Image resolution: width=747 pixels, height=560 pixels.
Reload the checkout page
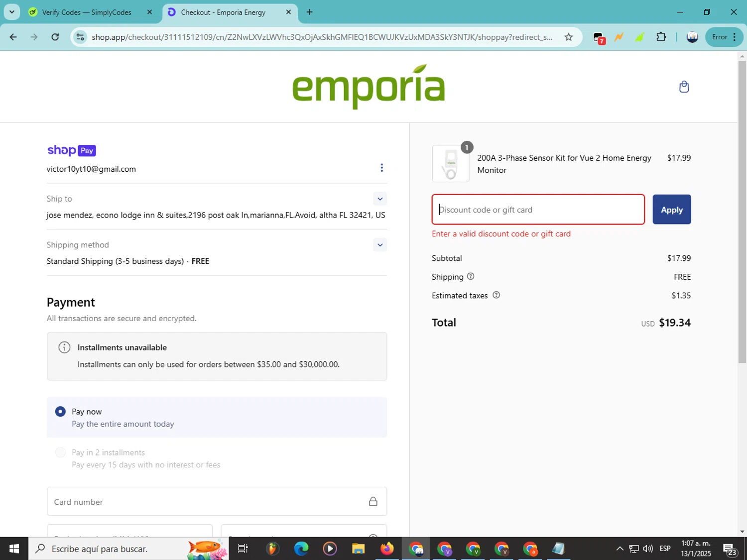[x=55, y=37]
